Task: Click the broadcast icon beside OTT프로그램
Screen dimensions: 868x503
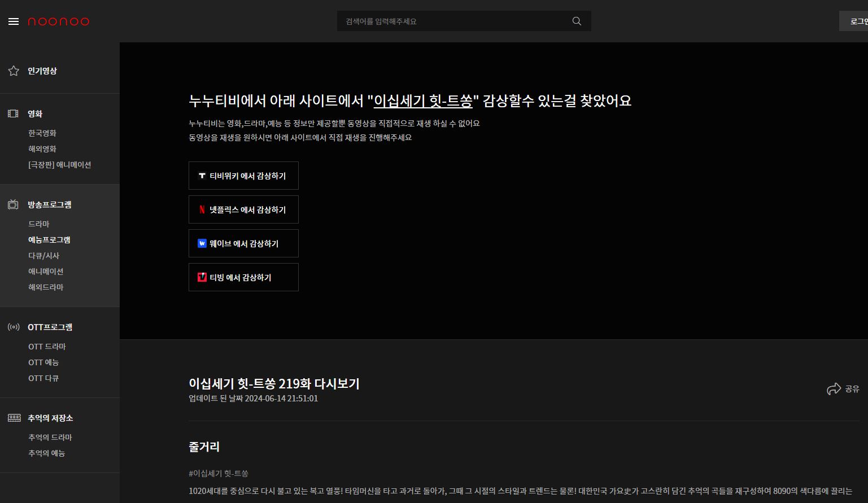Action: (x=14, y=327)
